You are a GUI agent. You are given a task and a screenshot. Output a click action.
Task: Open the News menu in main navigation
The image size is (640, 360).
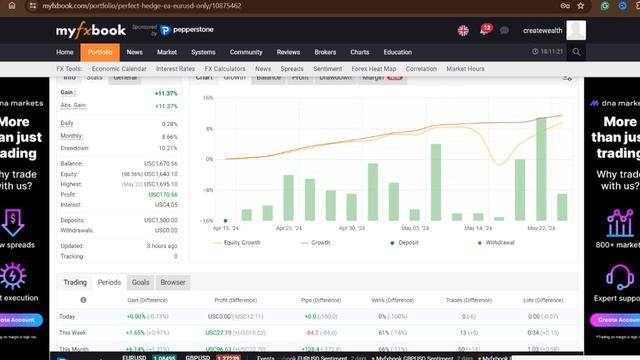pyautogui.click(x=134, y=52)
